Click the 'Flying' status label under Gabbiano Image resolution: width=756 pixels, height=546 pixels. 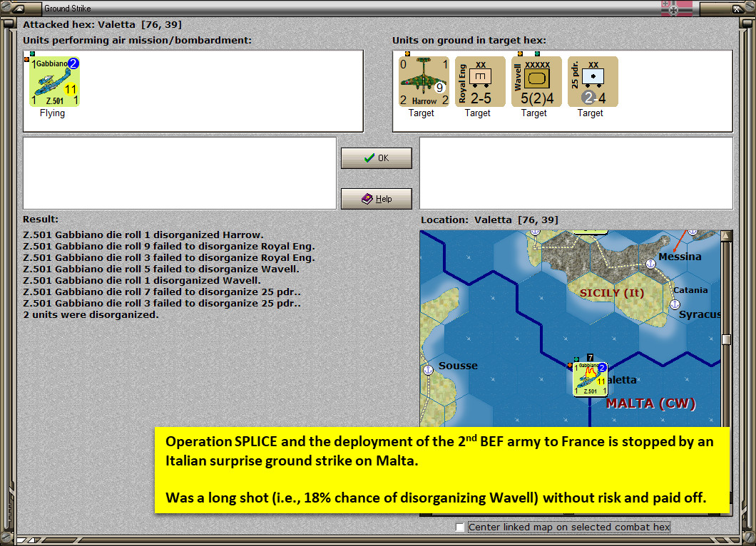coord(52,113)
